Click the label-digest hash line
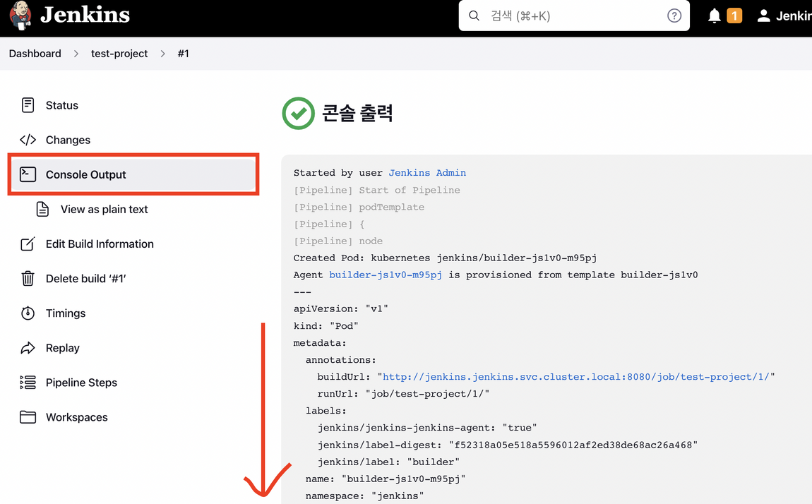812x504 pixels. 508,445
